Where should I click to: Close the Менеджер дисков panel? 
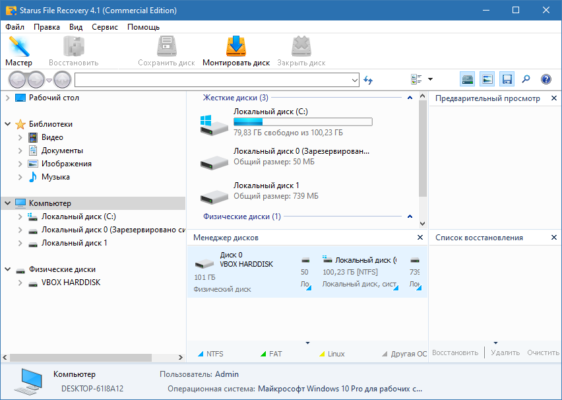[420, 238]
